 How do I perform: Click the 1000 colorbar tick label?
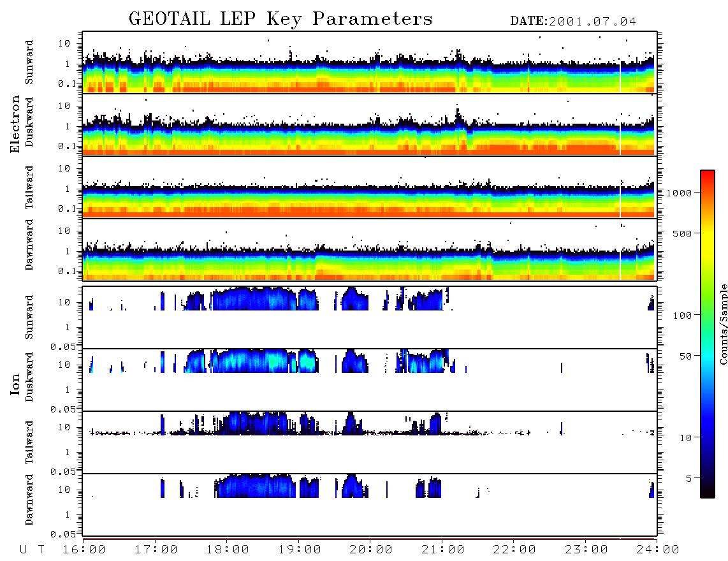680,193
